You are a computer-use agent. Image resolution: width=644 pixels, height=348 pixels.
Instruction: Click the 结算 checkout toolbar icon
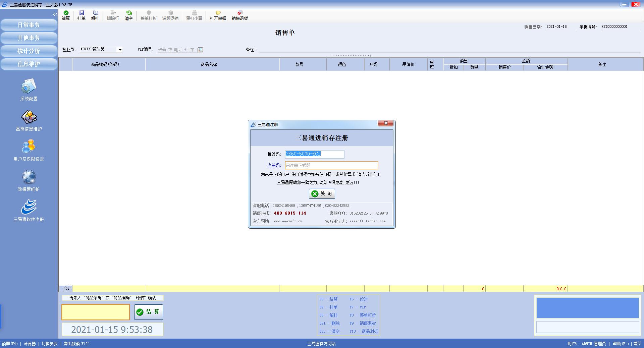[66, 15]
